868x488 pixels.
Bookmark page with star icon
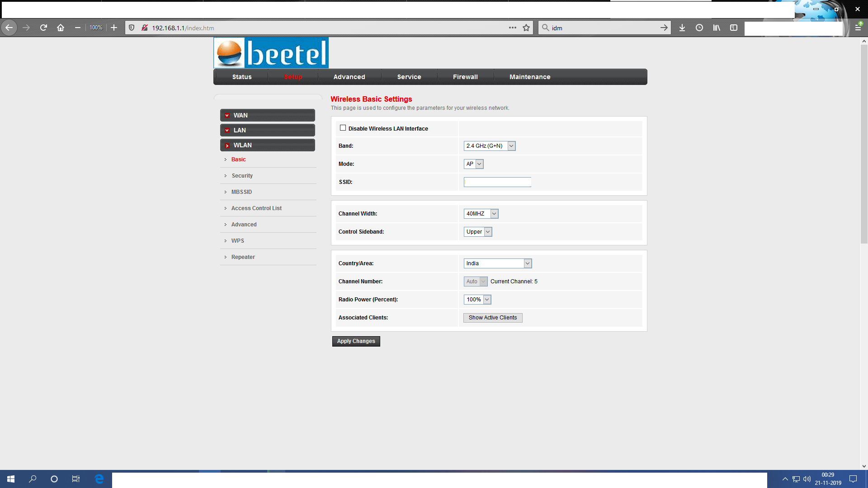tap(526, 28)
